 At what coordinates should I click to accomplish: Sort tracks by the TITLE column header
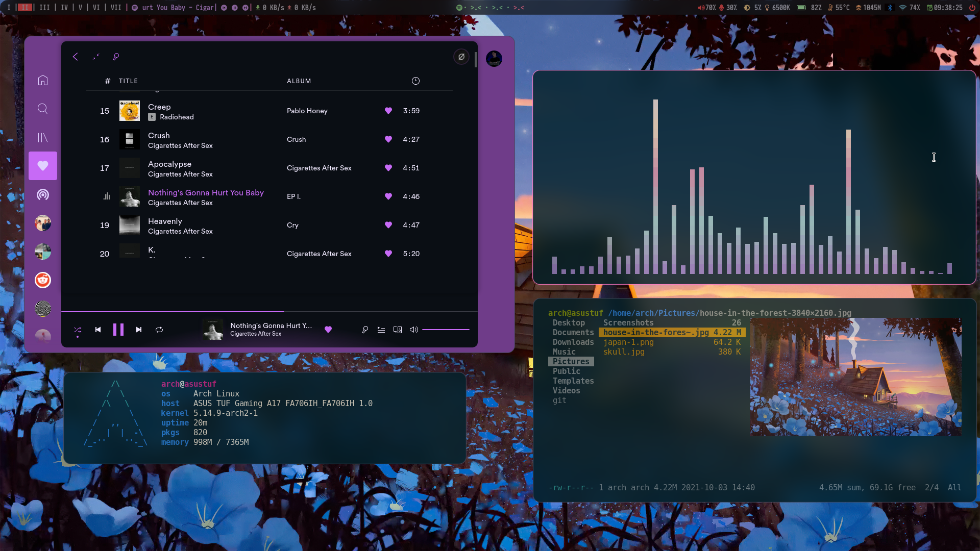click(128, 81)
